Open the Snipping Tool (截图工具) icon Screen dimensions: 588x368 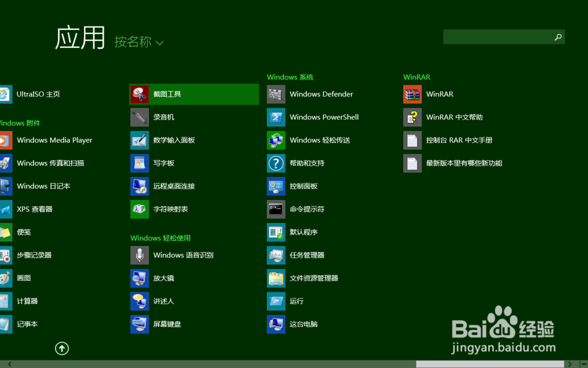tap(139, 94)
